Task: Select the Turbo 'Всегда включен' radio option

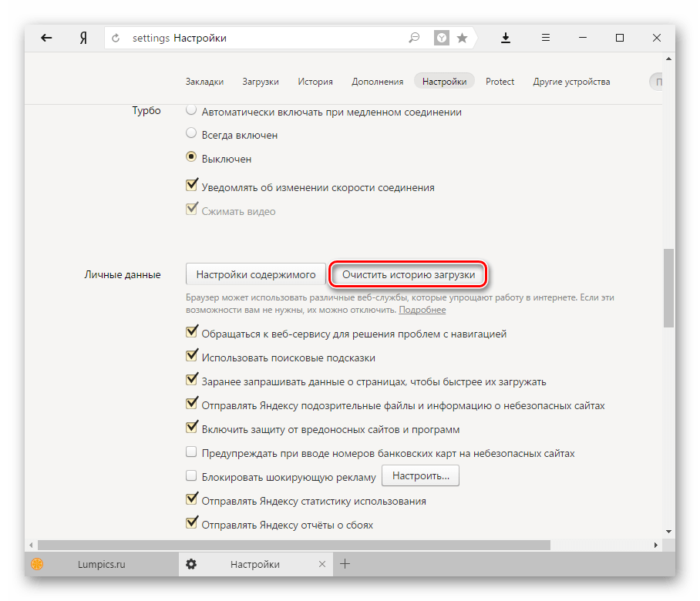Action: click(191, 134)
